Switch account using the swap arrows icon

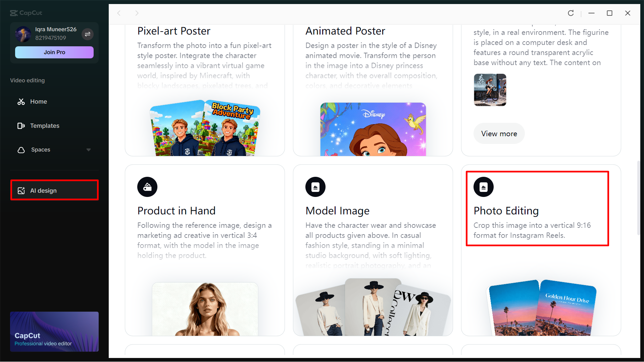88,34
